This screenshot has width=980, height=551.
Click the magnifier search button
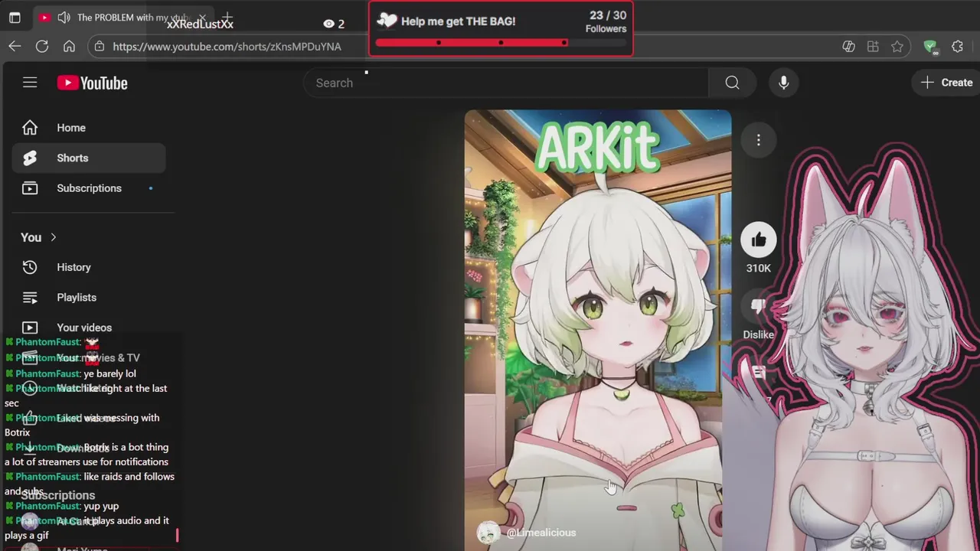tap(732, 83)
